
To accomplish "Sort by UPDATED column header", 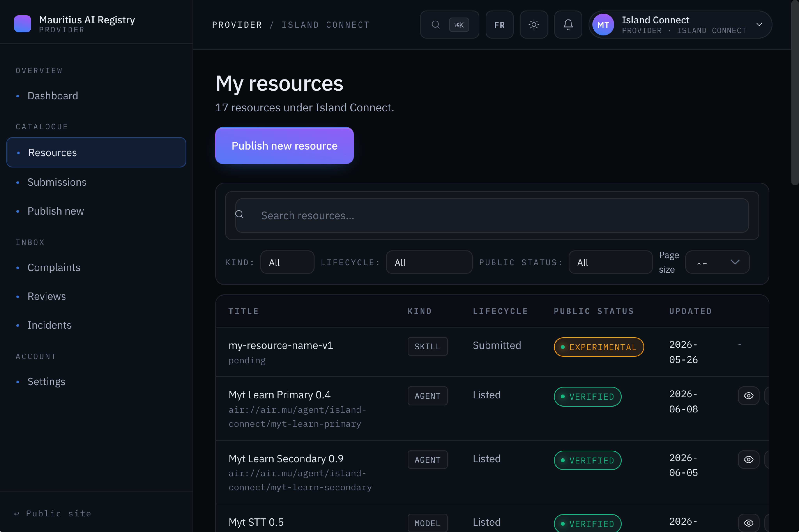I will [x=690, y=311].
